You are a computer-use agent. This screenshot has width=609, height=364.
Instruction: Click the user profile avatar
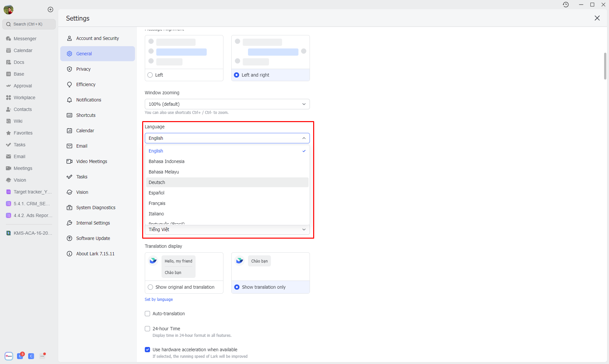click(9, 9)
